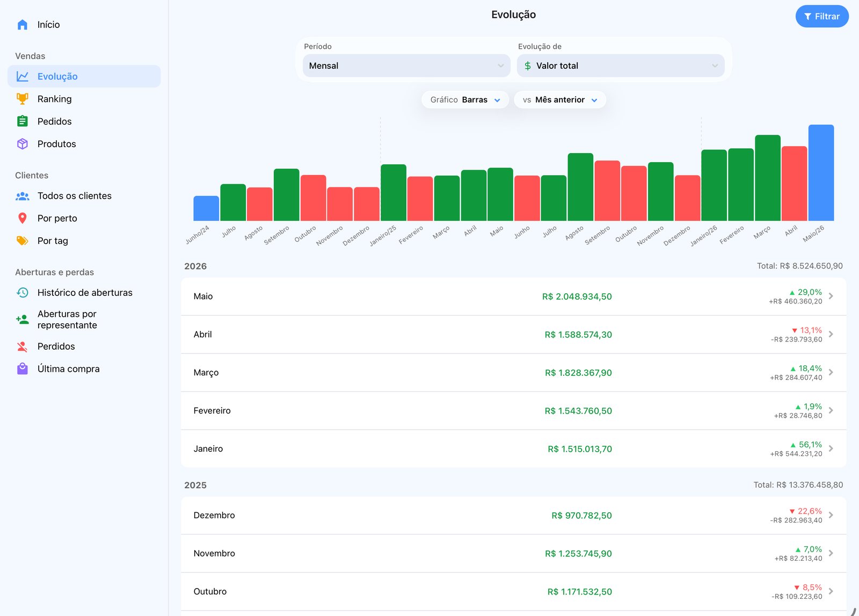
Task: Expand the Janeiro row chevron
Action: click(x=831, y=449)
